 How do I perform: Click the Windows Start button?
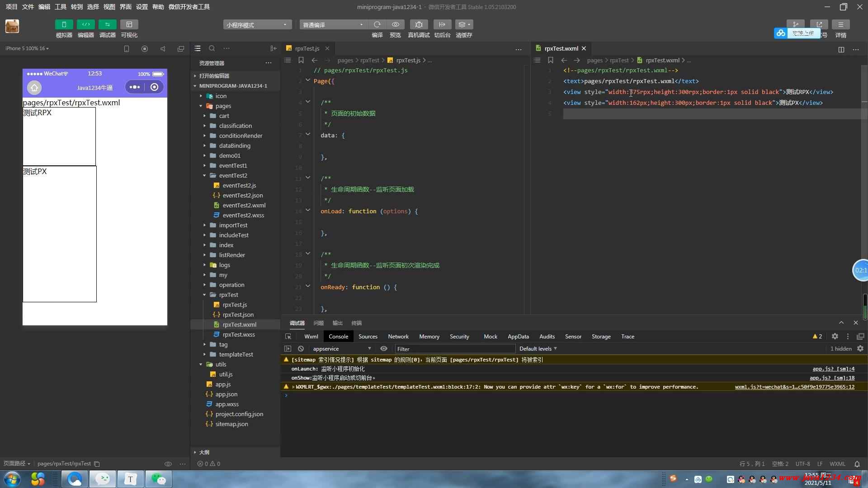pyautogui.click(x=12, y=479)
